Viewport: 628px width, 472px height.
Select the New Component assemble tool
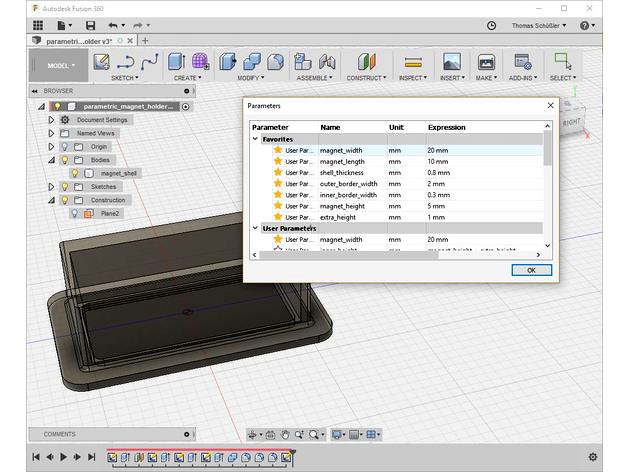[x=303, y=62]
